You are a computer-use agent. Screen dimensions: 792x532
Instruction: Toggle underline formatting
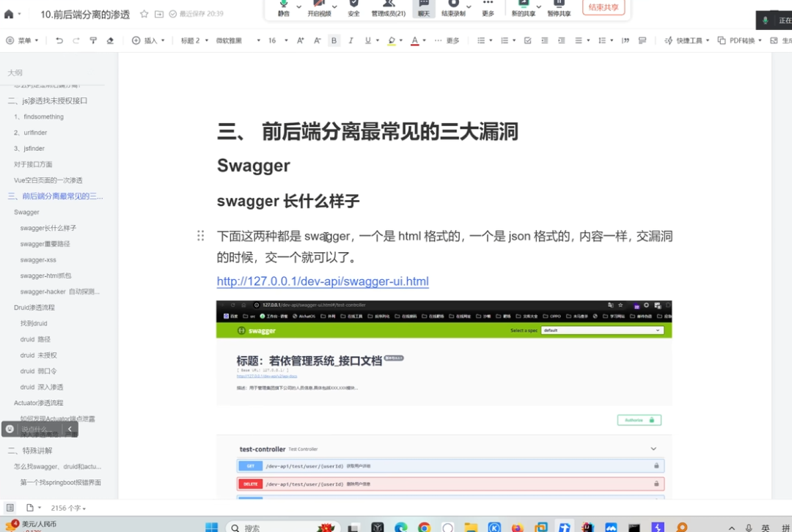click(x=367, y=40)
